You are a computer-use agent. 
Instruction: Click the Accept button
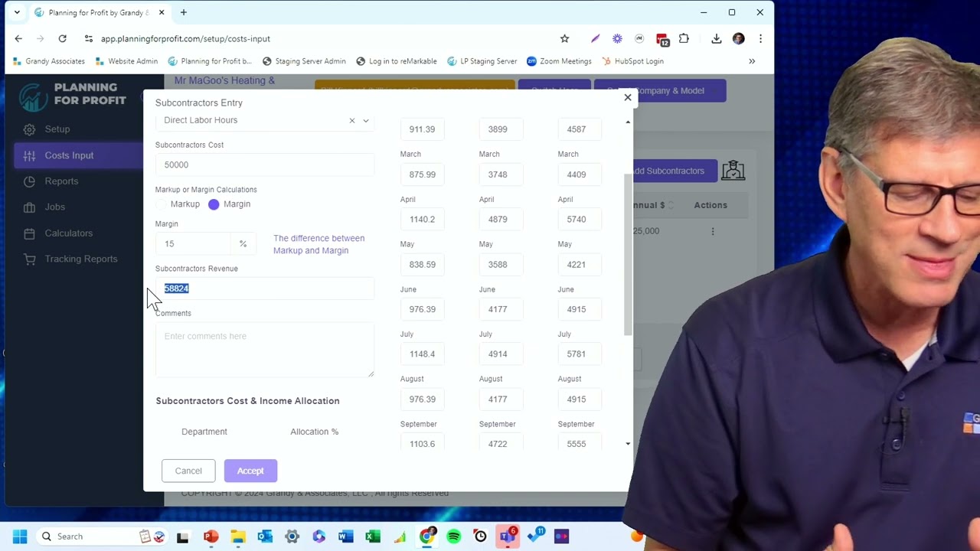click(250, 471)
